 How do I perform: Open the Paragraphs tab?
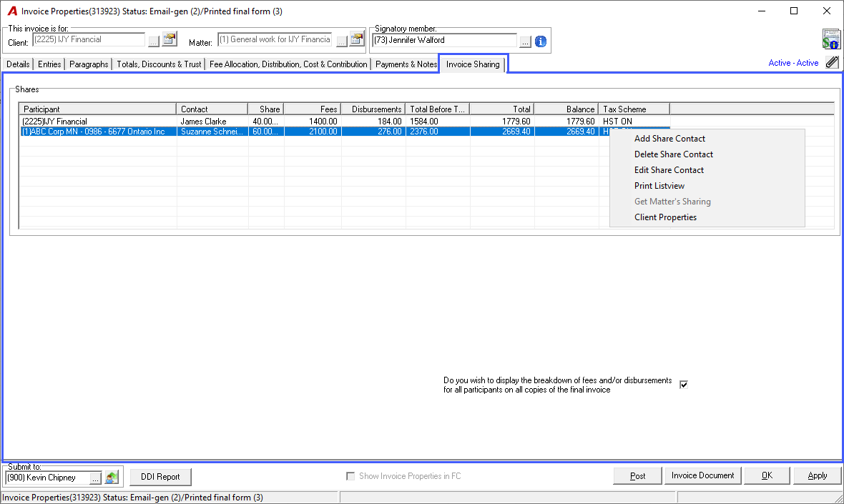point(89,64)
